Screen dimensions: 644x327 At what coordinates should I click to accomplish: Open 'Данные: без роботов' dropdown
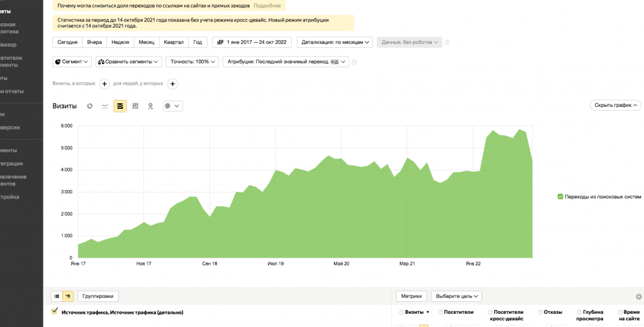[x=409, y=42]
